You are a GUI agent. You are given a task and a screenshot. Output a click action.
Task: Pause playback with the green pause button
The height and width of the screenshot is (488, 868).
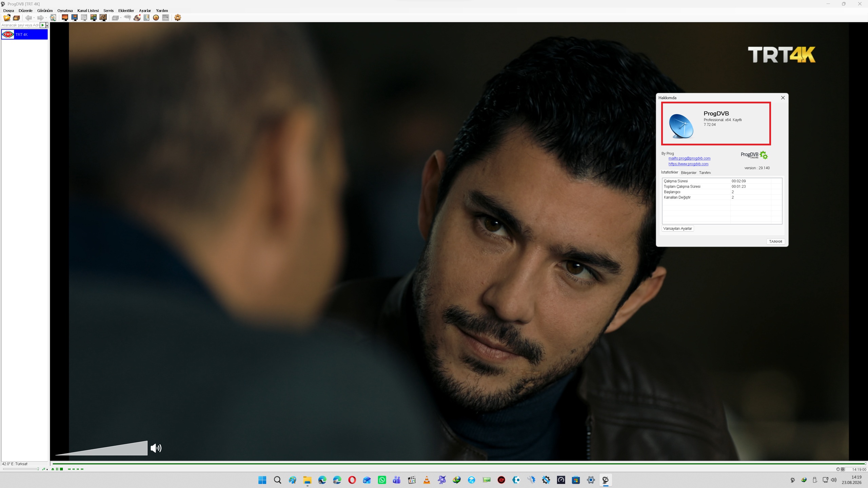coord(57,469)
